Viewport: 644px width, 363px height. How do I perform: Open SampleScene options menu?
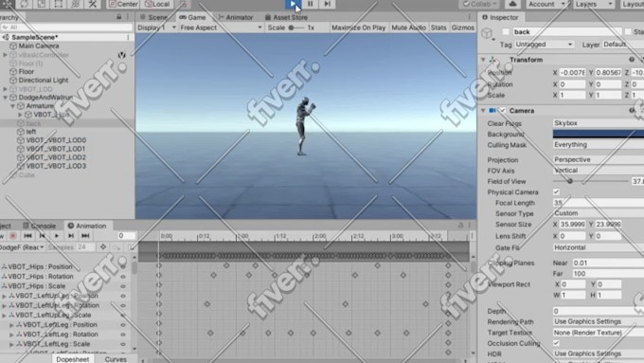[x=128, y=37]
